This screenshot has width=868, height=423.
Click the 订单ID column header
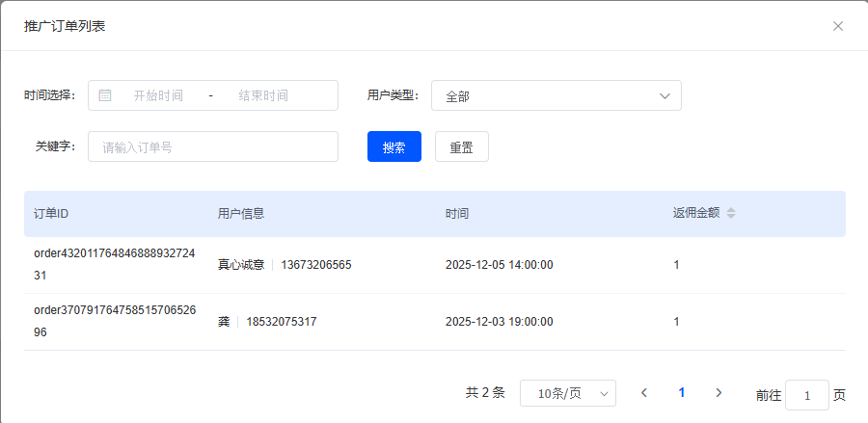[51, 213]
